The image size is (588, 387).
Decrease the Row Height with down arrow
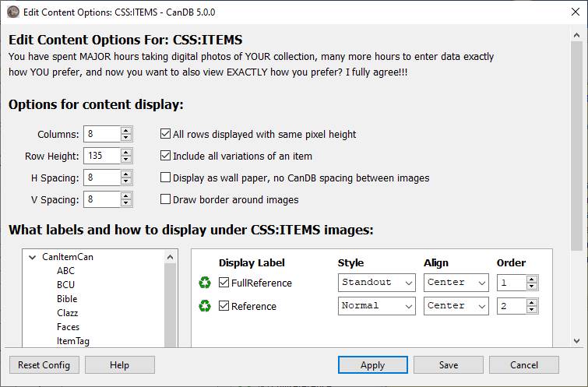(x=126, y=160)
